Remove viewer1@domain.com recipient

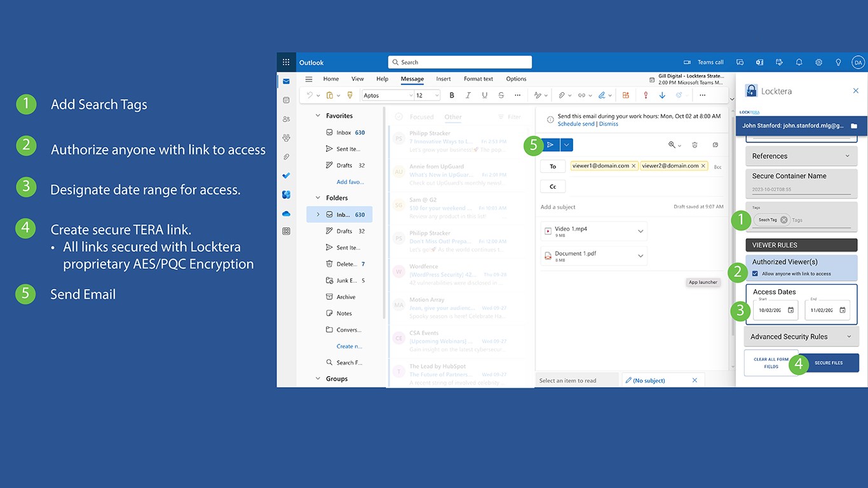(634, 166)
